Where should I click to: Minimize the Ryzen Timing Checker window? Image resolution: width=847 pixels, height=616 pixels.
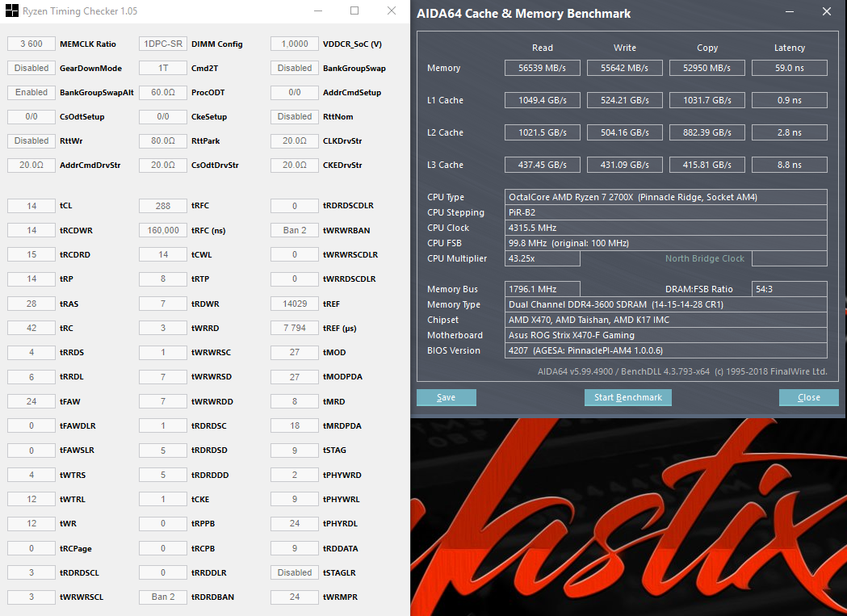point(318,10)
